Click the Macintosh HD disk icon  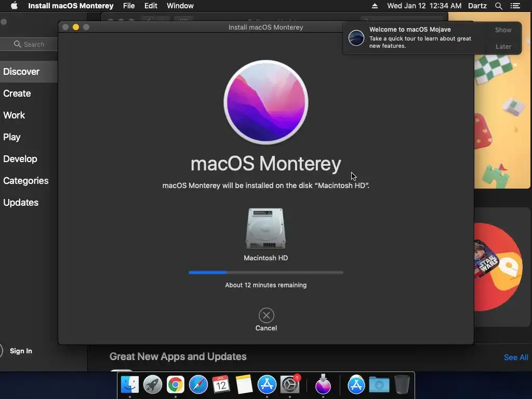[265, 229]
